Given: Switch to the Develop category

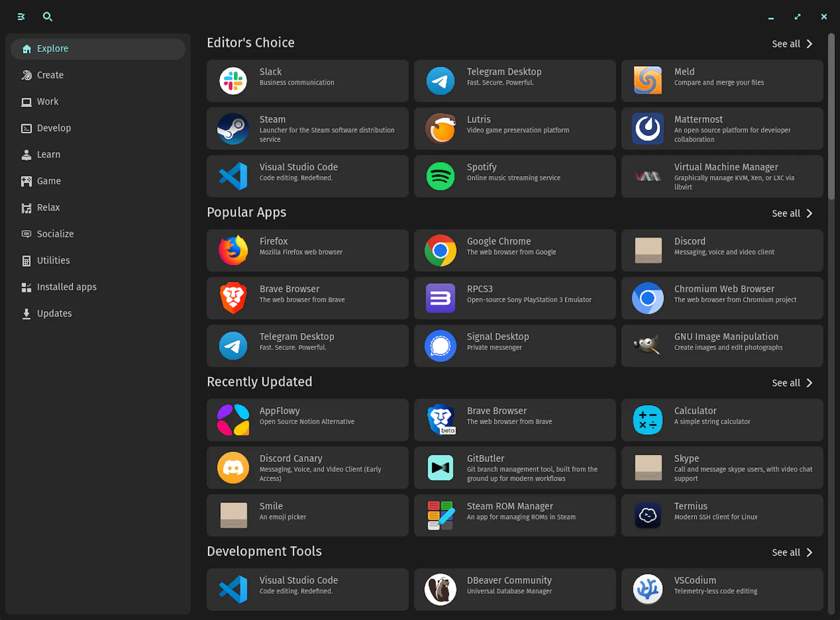Looking at the screenshot, I should coord(53,128).
